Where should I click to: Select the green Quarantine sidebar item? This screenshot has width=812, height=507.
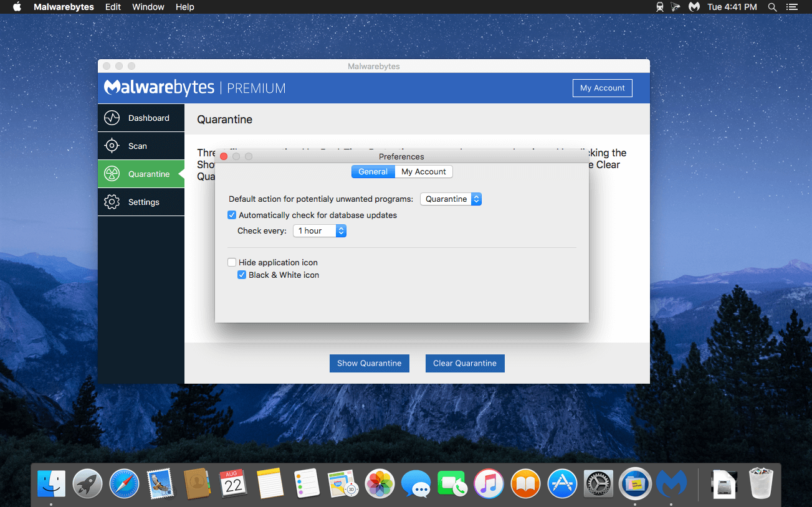[x=141, y=174]
